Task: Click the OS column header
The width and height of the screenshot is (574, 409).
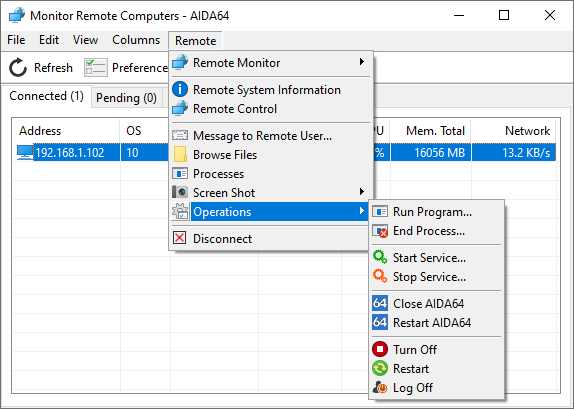Action: pyautogui.click(x=145, y=131)
